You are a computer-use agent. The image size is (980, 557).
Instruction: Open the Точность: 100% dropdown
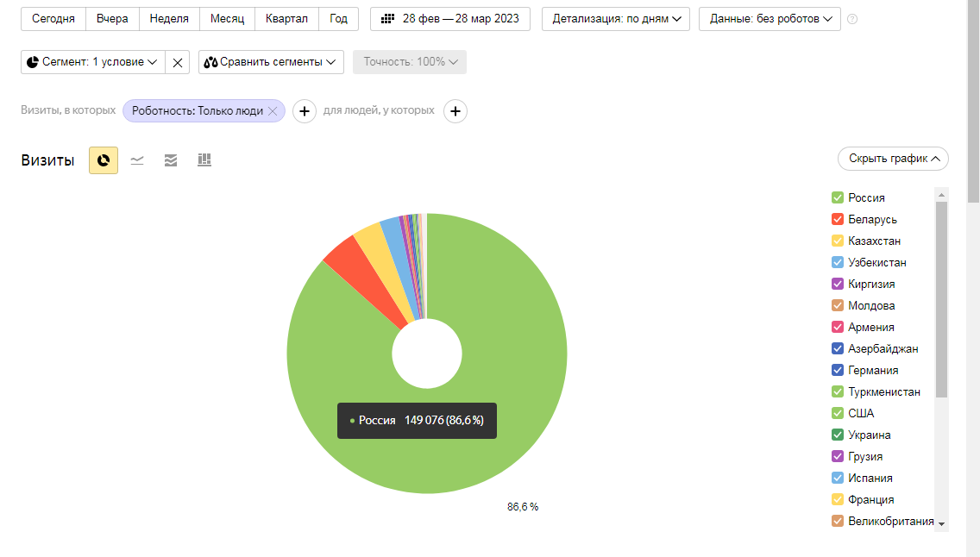(x=410, y=62)
